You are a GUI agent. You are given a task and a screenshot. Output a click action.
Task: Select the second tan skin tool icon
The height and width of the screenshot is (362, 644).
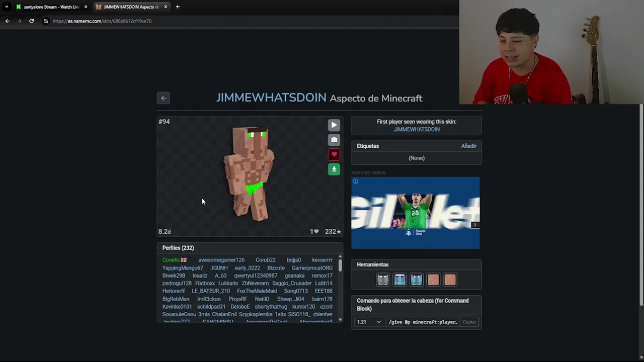(x=450, y=280)
